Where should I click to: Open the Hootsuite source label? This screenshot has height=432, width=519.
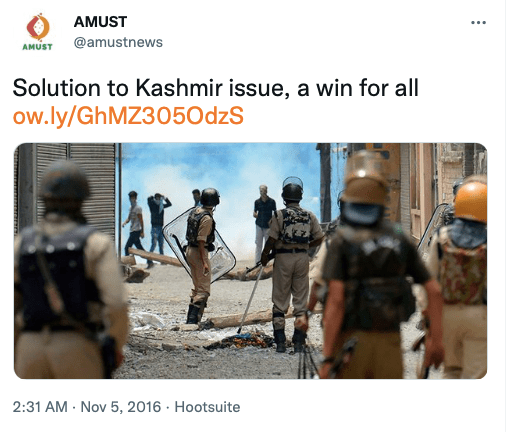pyautogui.click(x=207, y=407)
